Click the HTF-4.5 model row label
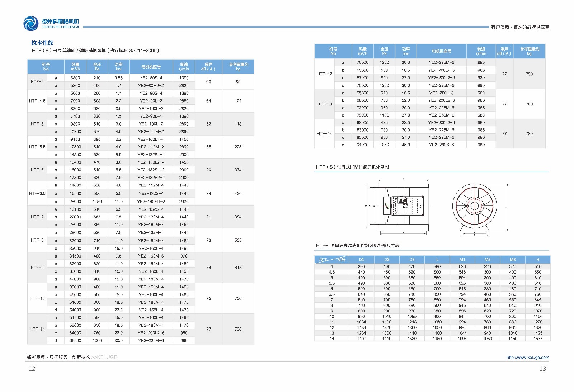Screen dimensions: 574x392 click(37, 101)
